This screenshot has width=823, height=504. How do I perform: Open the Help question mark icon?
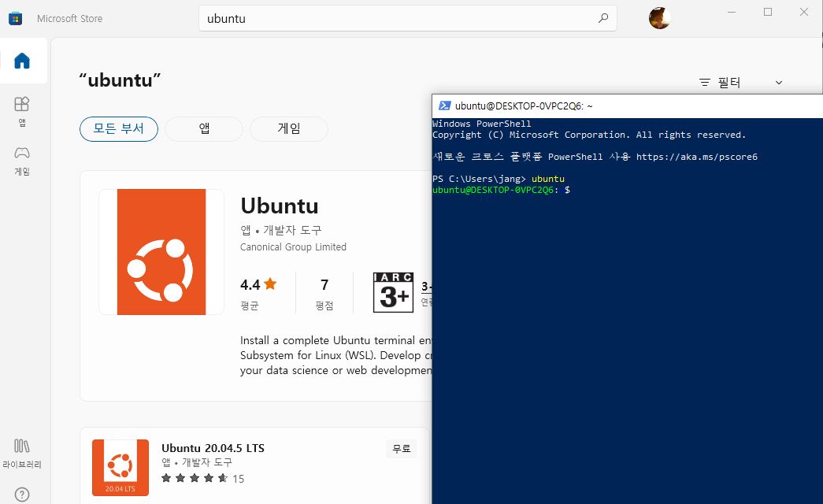click(22, 495)
